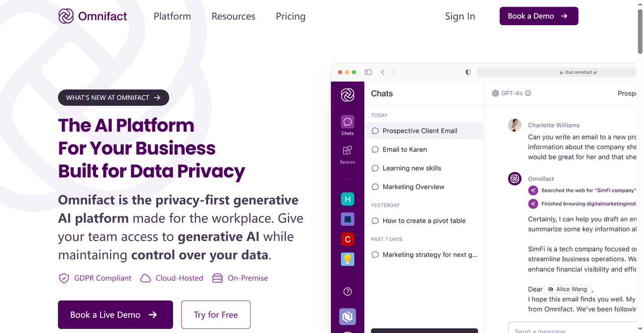Open the Chats sidebar icon
The width and height of the screenshot is (644, 333).
[x=347, y=125]
